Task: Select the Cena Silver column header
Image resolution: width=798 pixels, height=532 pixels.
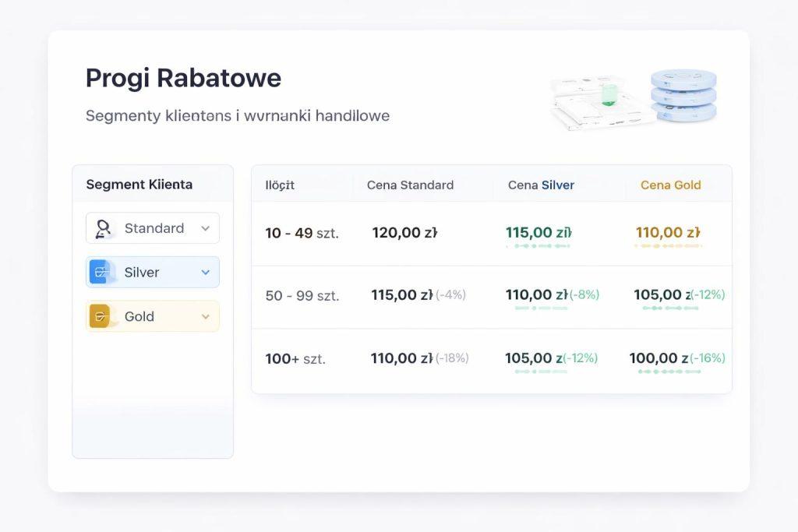Action: coord(541,185)
